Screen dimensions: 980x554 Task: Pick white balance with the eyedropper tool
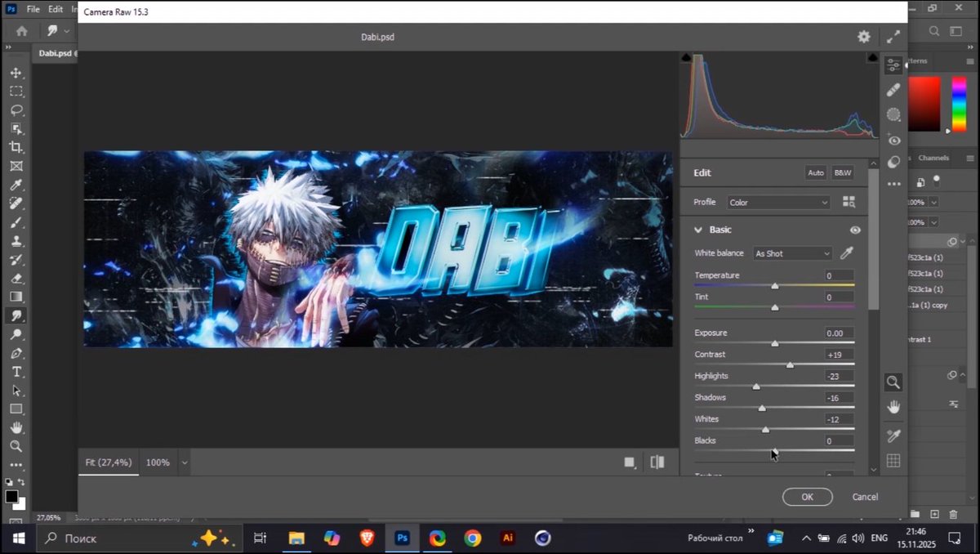tap(846, 253)
